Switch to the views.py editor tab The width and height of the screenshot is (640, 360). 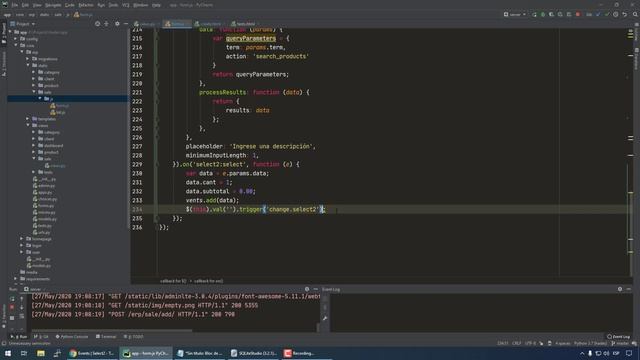pyautogui.click(x=145, y=24)
